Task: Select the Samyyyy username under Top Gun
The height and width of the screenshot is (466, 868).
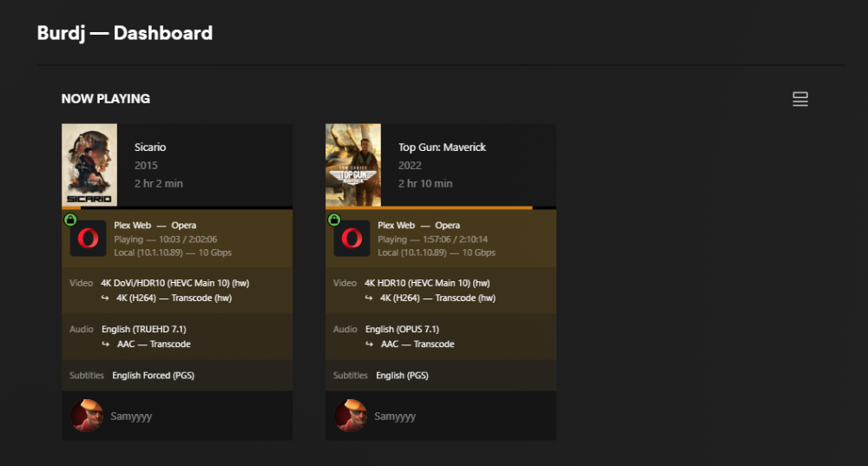Action: 395,417
